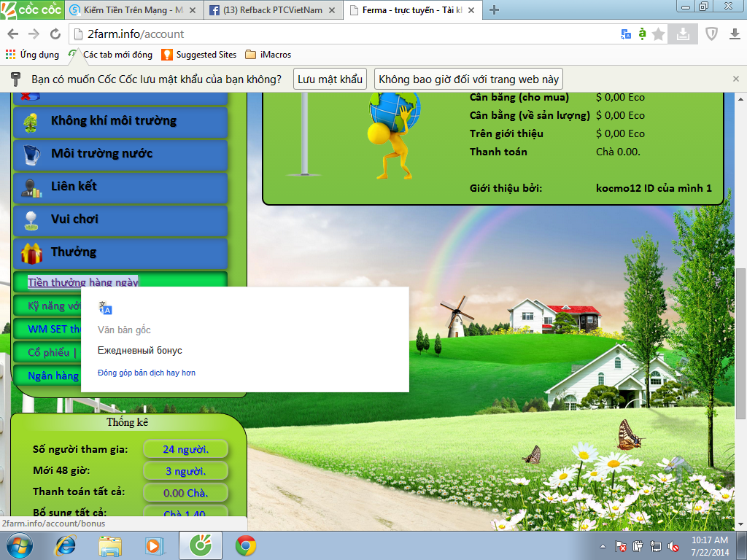Image resolution: width=747 pixels, height=560 pixels.
Task: Click the browser back arrow
Action: (13, 34)
